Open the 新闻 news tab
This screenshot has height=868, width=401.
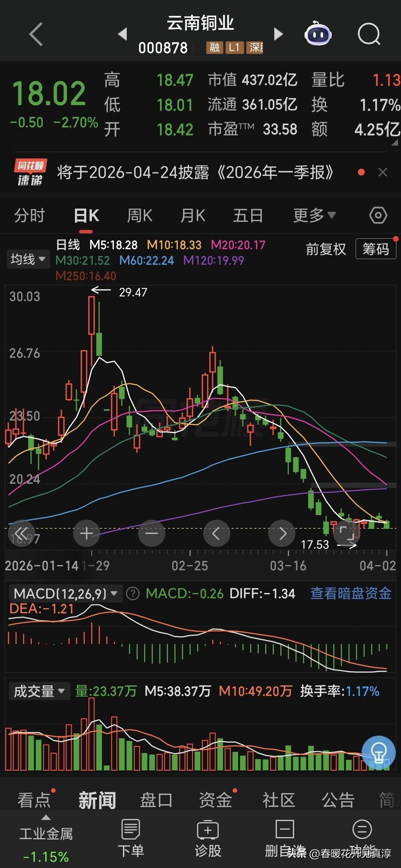point(97,800)
